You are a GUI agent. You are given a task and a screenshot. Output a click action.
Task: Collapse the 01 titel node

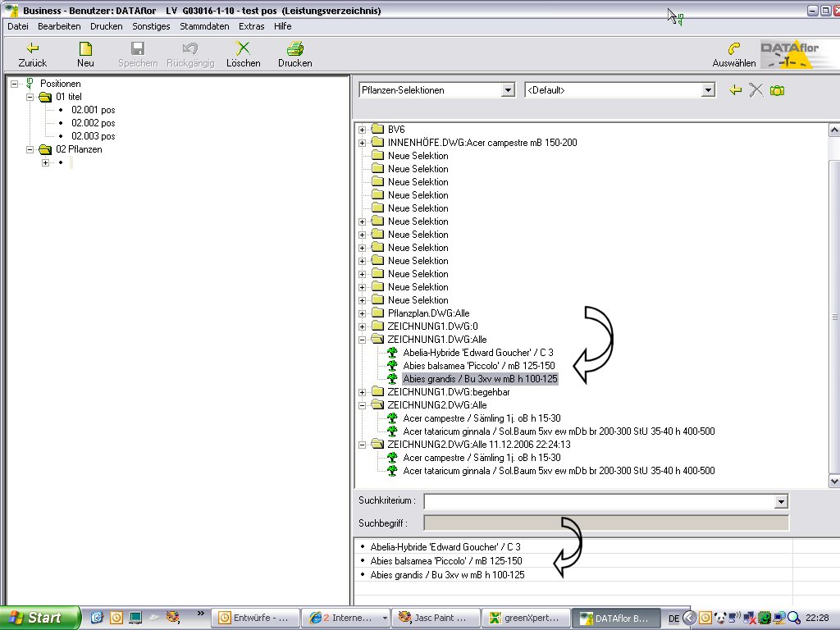(x=30, y=97)
